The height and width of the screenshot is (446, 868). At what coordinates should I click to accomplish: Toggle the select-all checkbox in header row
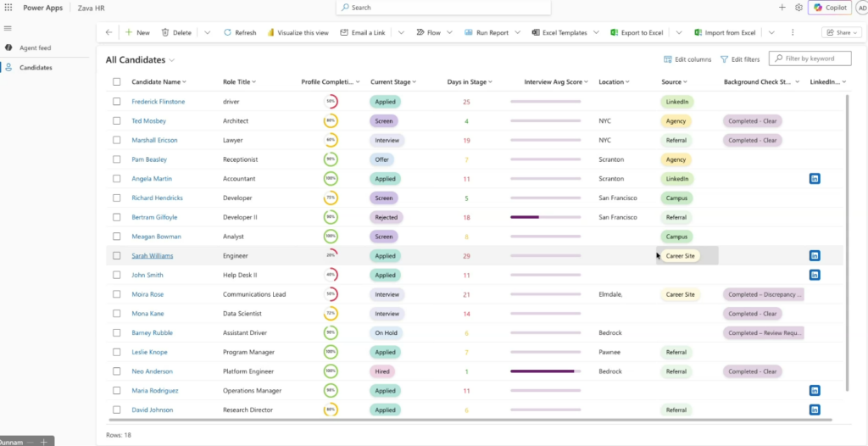pos(117,82)
